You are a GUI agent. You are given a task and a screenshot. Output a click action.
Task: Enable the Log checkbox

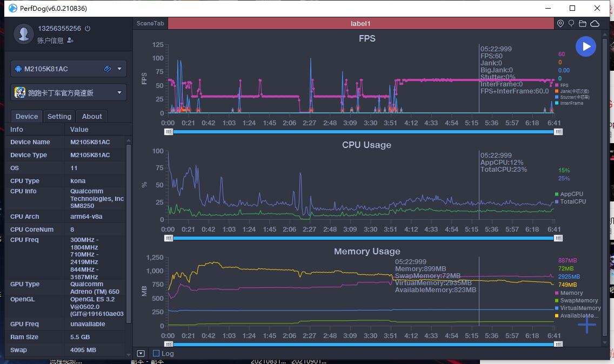coord(156,353)
